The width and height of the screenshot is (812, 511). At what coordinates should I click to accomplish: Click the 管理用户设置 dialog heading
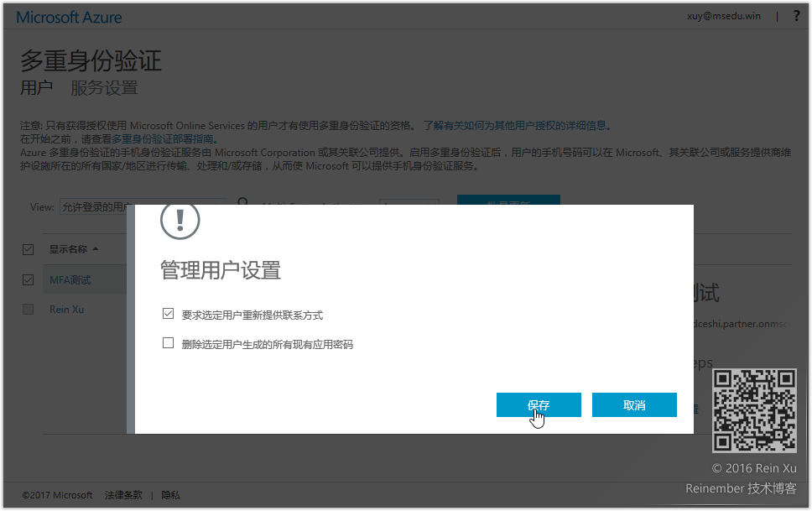coord(221,270)
